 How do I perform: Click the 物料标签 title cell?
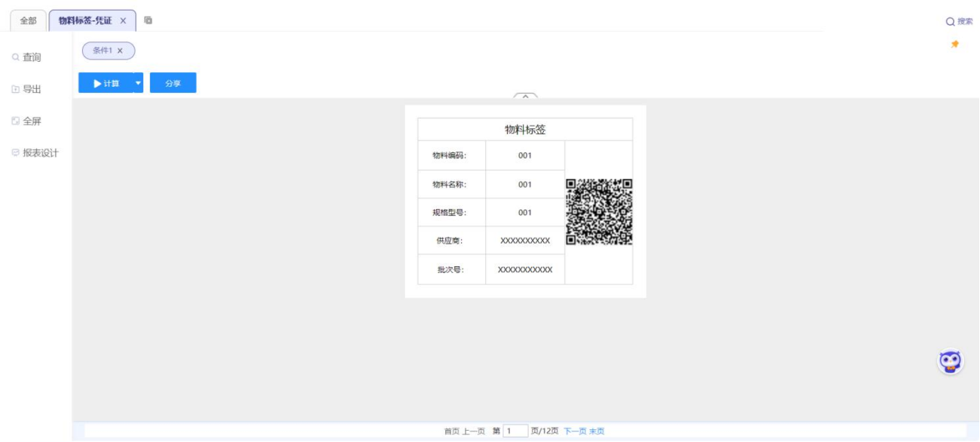point(525,130)
